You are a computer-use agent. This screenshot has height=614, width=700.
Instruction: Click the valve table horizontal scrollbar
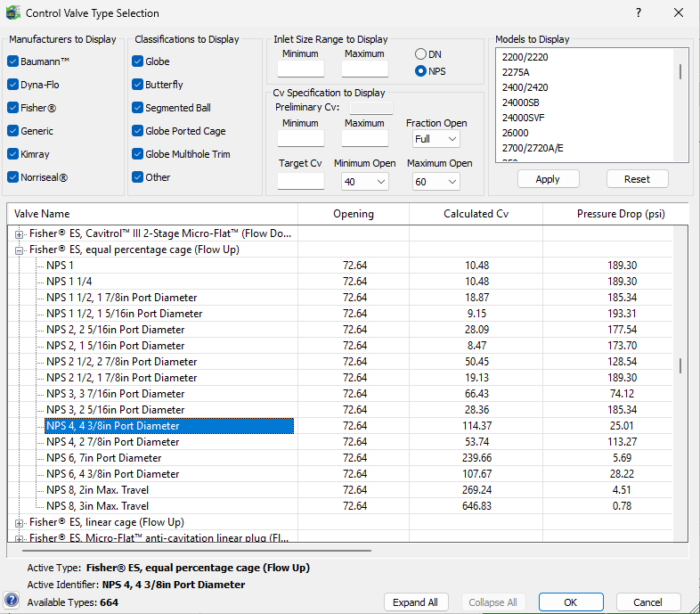pyautogui.click(x=197, y=551)
